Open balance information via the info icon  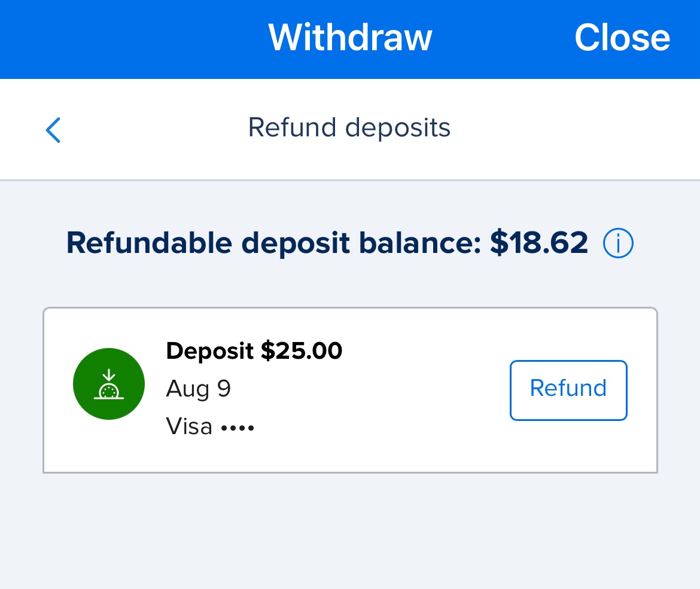(617, 243)
